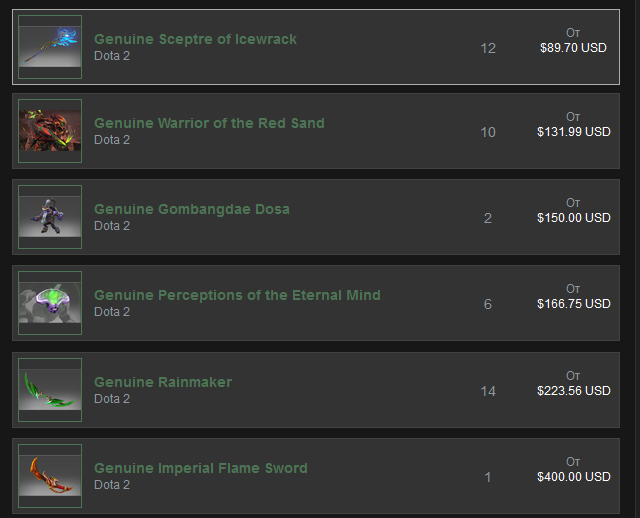Click the $131.99 USD price
This screenshot has height=518, width=640.
coord(573,132)
